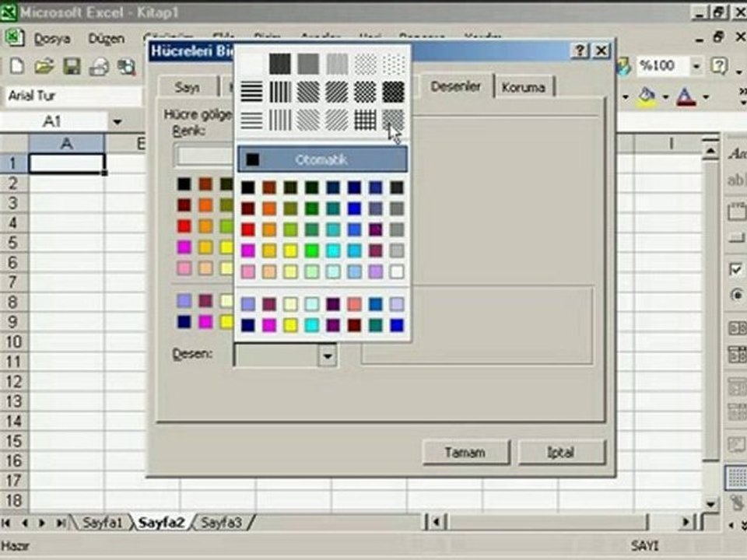The height and width of the screenshot is (560, 747).
Task: Click the Arial Tur font name box
Action: [73, 96]
